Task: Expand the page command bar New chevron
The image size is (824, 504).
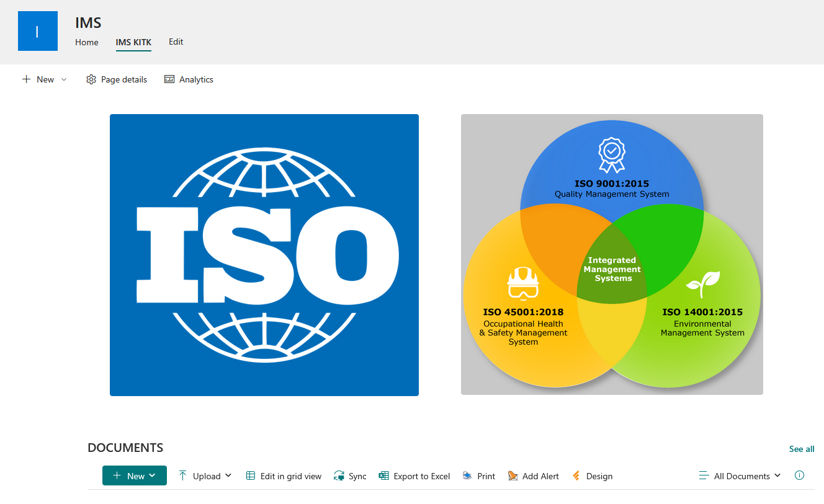Action: pos(64,79)
